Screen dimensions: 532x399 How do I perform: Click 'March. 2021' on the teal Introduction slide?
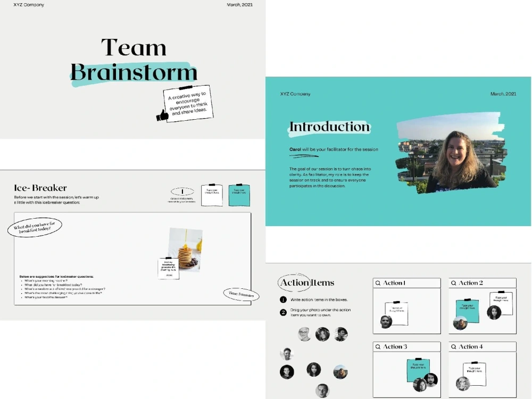(x=503, y=94)
